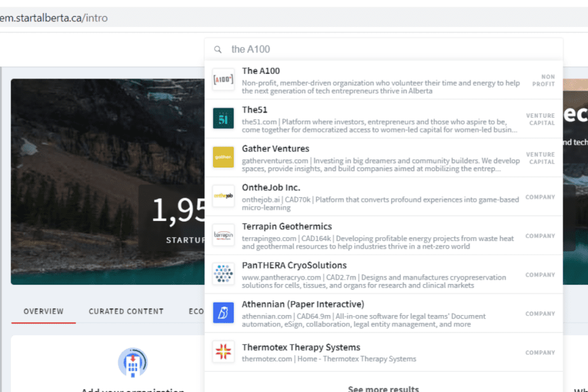
Task: Click the onthejob.ai CAD70k description
Action: 380,204
